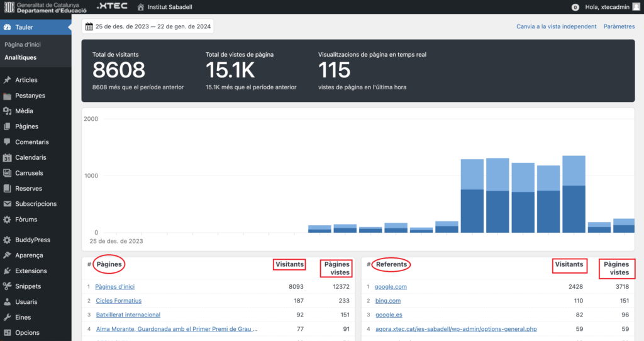The image size is (644, 341).
Task: Click the Subscripcions envelope icon
Action: click(x=7, y=204)
